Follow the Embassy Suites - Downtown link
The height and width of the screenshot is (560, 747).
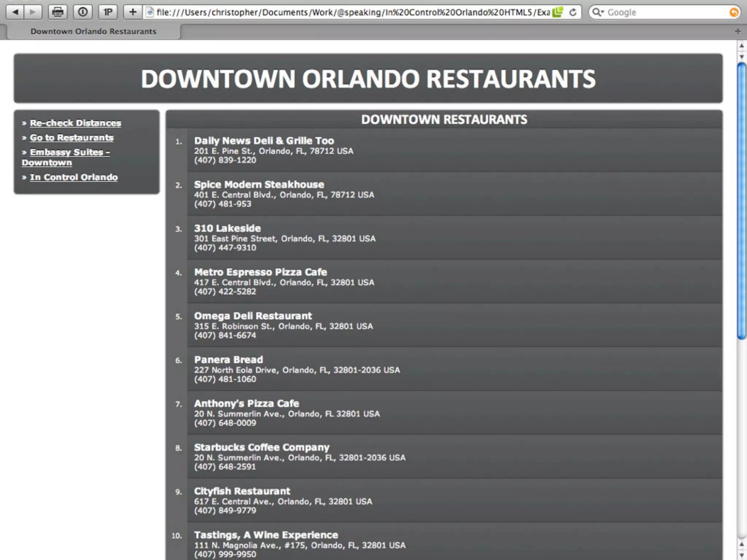(x=69, y=152)
